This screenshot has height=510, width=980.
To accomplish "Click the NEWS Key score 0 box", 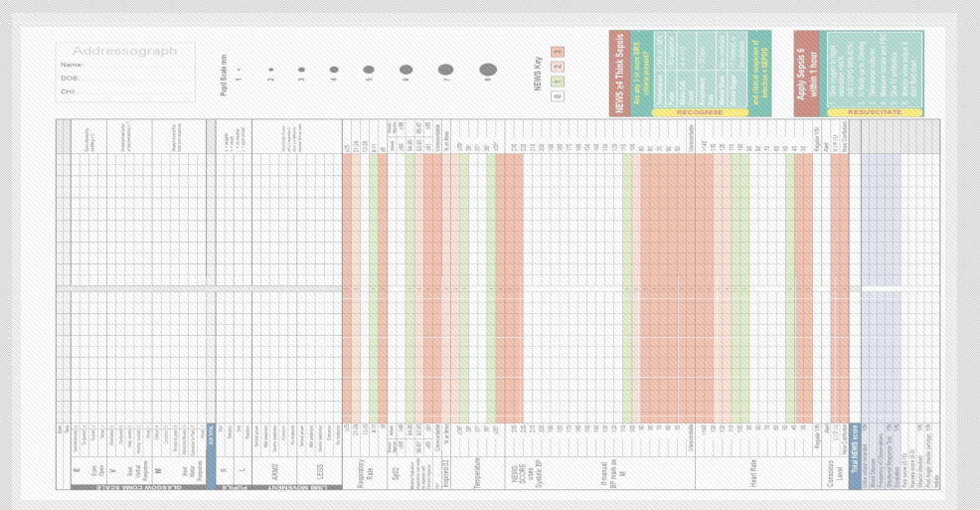I will coord(558,95).
